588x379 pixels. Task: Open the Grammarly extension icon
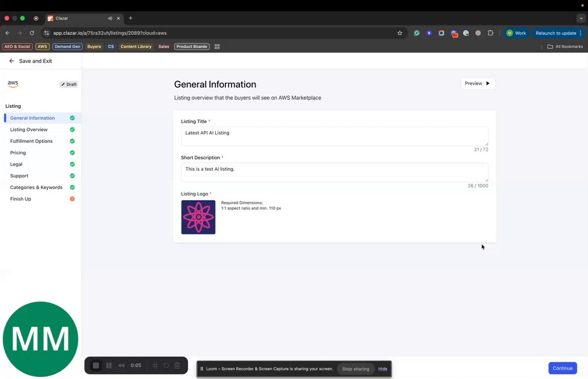[417, 33]
